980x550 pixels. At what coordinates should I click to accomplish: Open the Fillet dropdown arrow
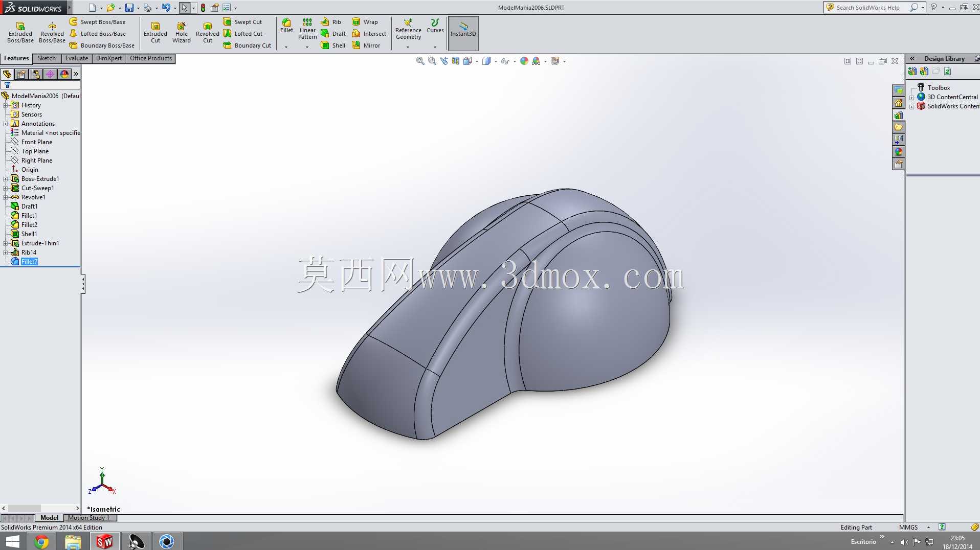(286, 47)
